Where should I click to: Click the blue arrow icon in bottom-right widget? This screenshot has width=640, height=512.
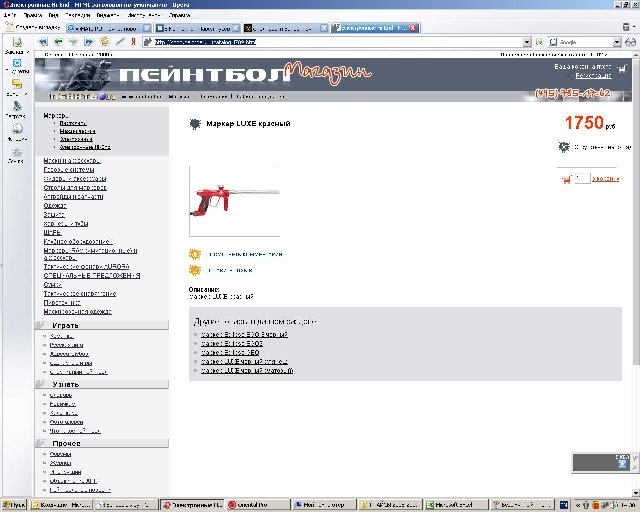(622, 464)
